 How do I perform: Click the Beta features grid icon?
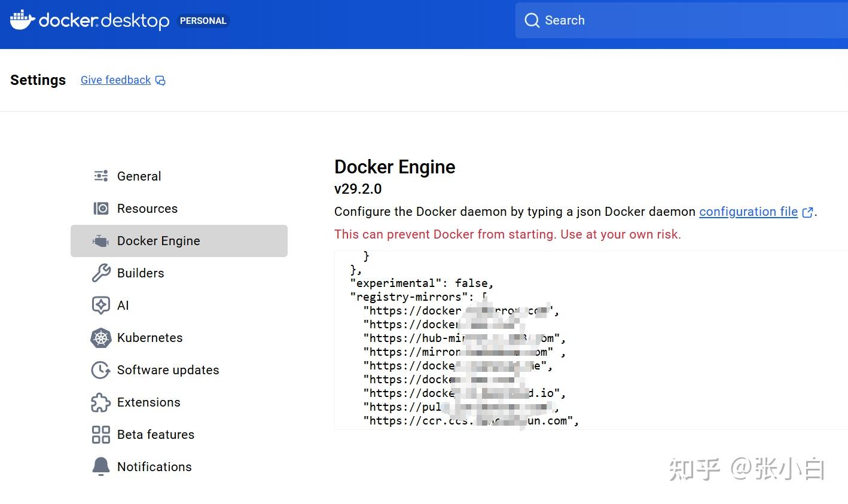(101, 435)
